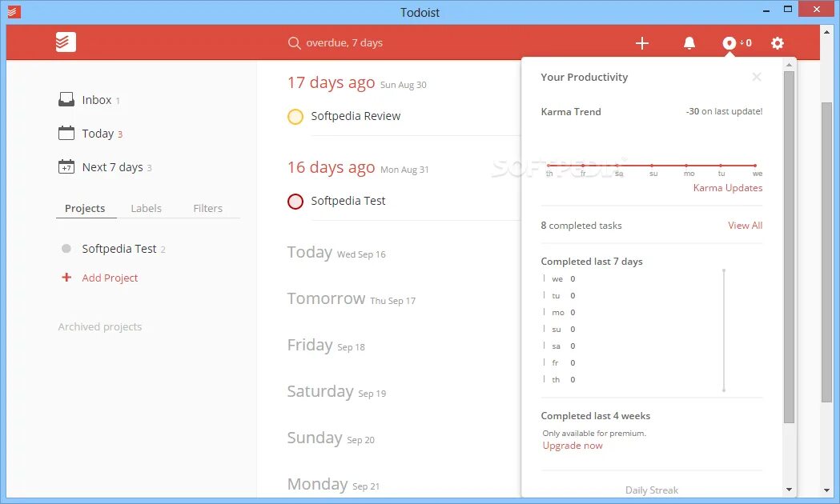The width and height of the screenshot is (840, 504).
Task: Click the '17 days ago' heading
Action: point(331,82)
